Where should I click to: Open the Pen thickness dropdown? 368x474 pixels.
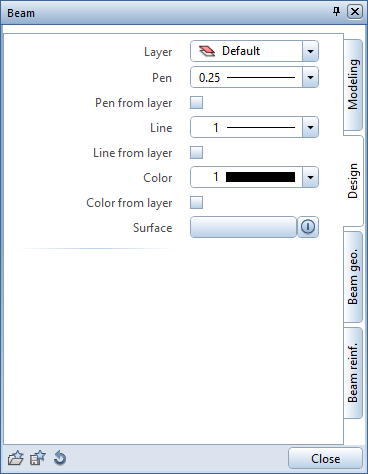[310, 78]
